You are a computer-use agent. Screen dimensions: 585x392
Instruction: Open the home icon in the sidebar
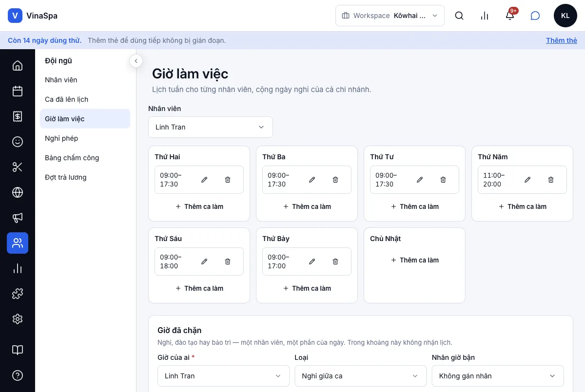pos(18,66)
